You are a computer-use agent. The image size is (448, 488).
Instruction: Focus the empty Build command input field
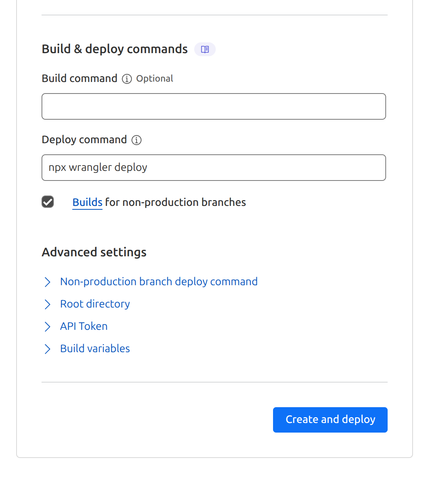(x=214, y=107)
